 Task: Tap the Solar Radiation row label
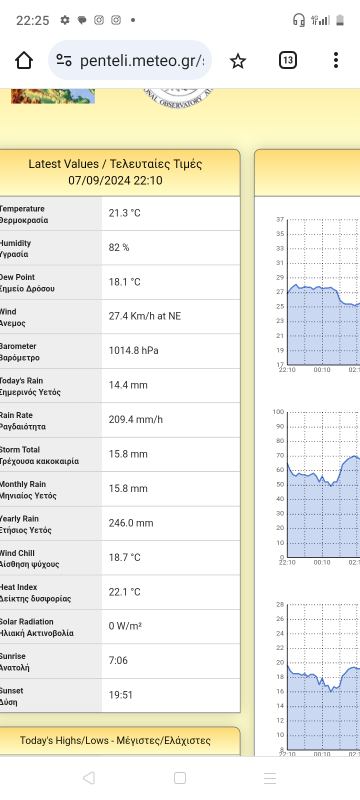point(37,627)
